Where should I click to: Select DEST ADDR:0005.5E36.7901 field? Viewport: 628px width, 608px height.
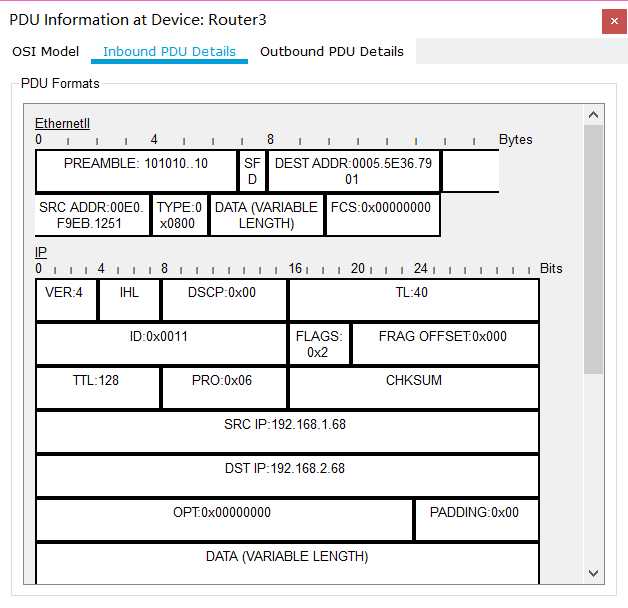click(354, 171)
